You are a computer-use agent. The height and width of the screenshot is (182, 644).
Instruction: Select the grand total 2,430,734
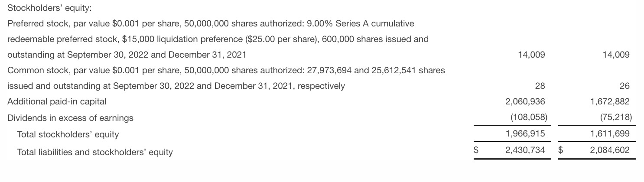point(525,151)
